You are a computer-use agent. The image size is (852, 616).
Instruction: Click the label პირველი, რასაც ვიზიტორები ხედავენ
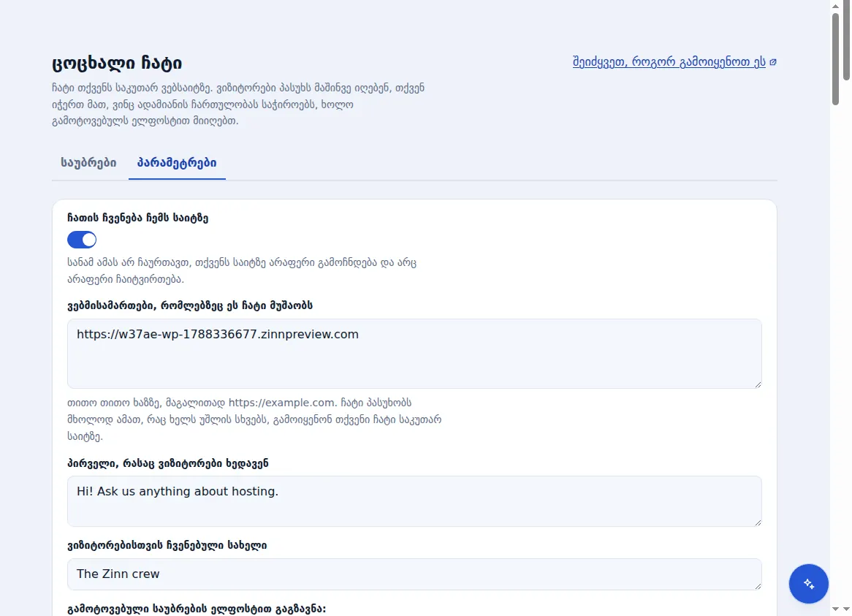(168, 463)
